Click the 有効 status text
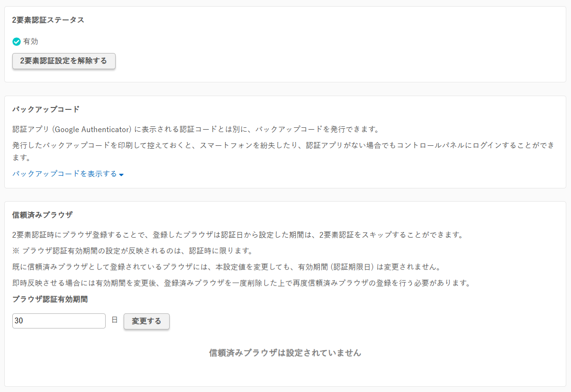Image resolution: width=571 pixels, height=392 pixels. (31, 42)
